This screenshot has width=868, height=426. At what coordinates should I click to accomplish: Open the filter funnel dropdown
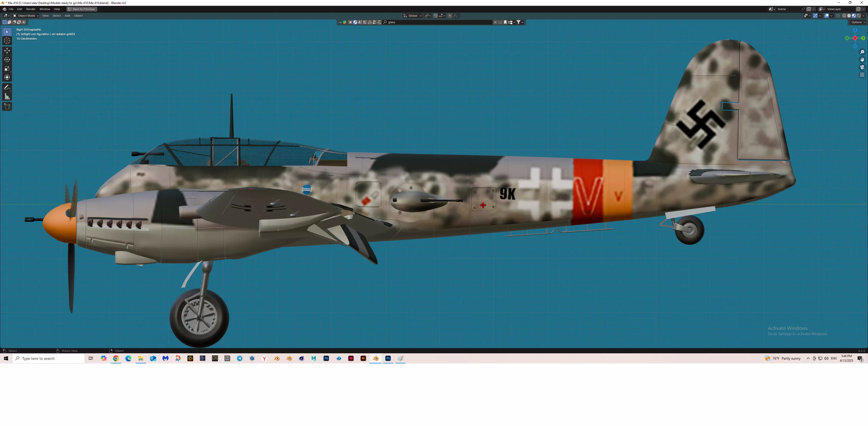(x=520, y=22)
